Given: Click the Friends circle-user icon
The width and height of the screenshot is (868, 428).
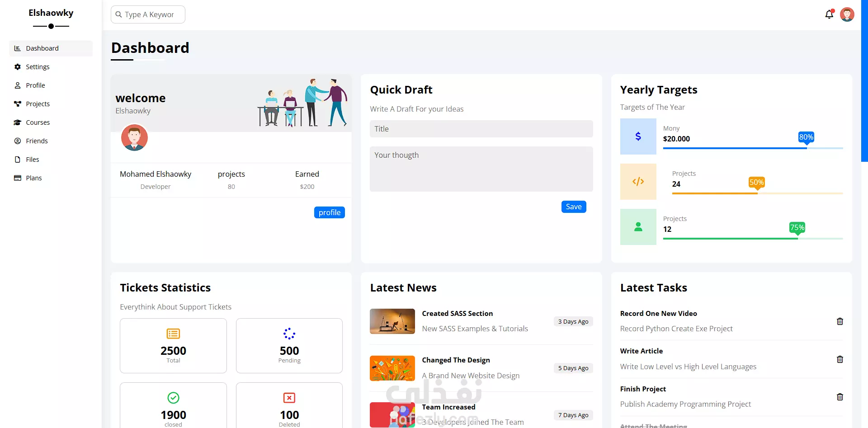Looking at the screenshot, I should click(x=18, y=141).
